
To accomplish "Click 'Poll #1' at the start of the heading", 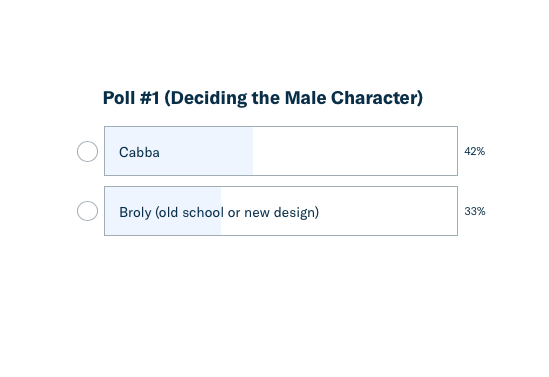I will (131, 98).
